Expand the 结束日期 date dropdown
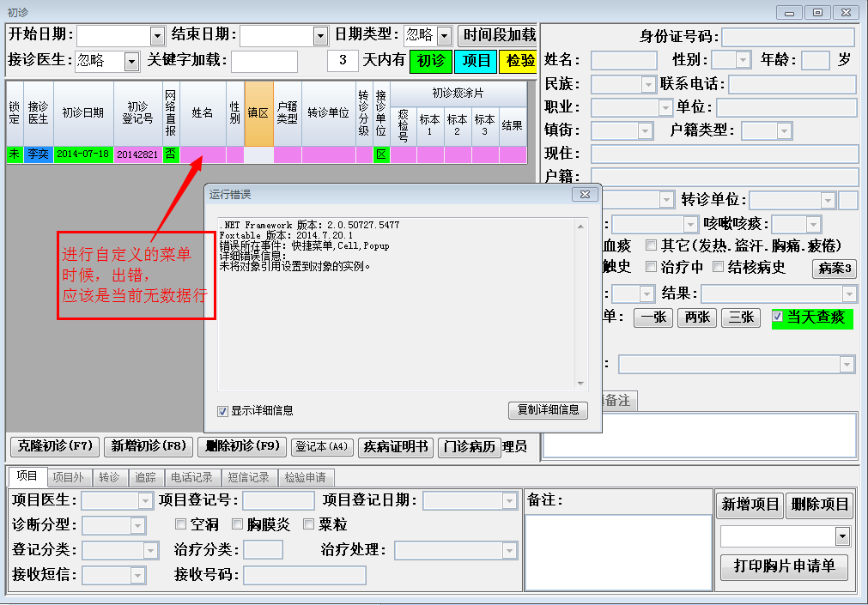Viewport: 868px width, 605px height. click(x=320, y=35)
